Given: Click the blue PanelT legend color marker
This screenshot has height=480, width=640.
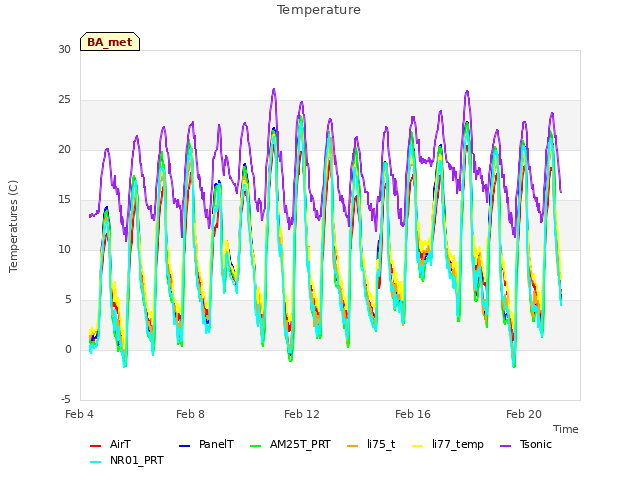Looking at the screenshot, I should point(184,446).
